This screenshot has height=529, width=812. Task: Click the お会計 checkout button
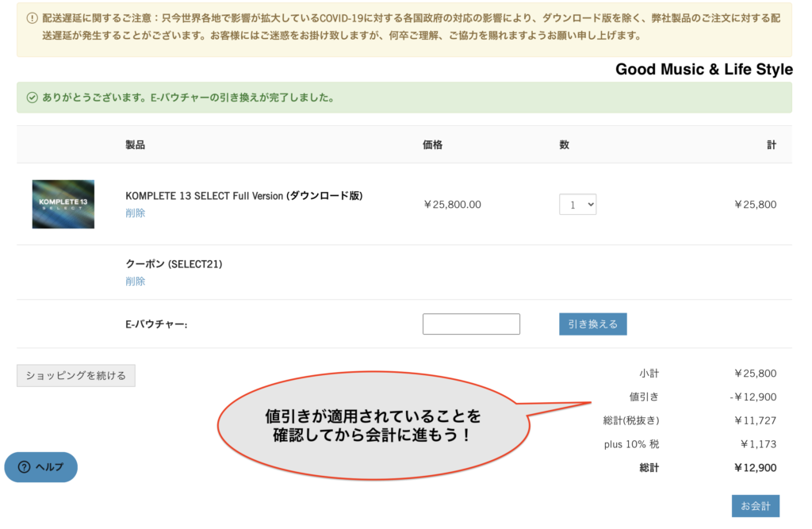(x=755, y=506)
